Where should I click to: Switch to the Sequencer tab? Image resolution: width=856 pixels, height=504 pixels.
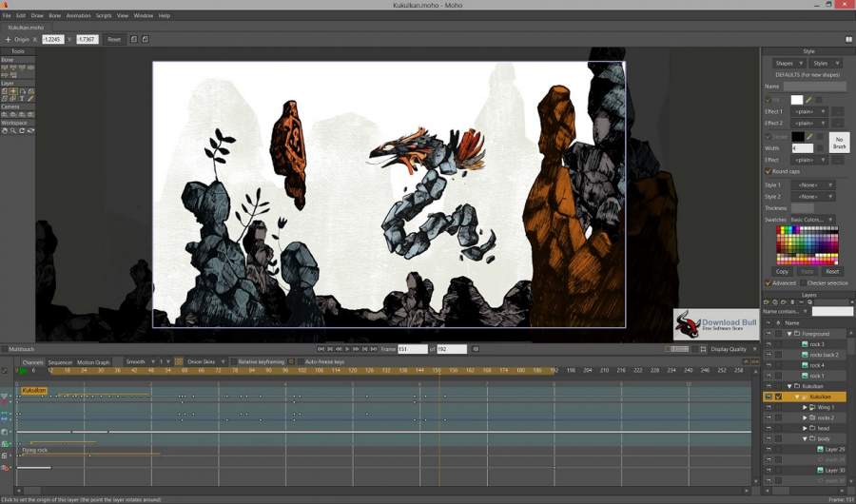point(60,362)
